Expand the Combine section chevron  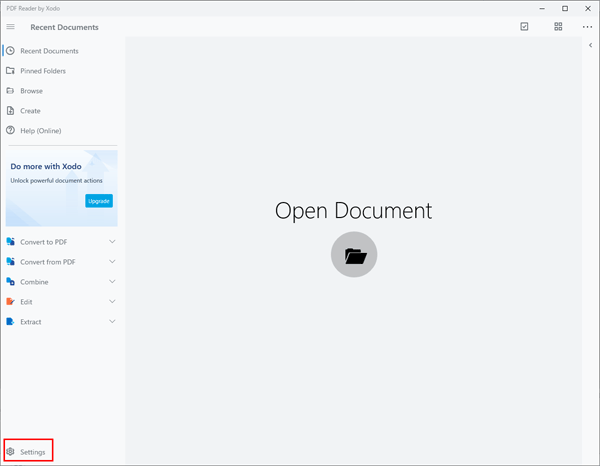pos(112,282)
